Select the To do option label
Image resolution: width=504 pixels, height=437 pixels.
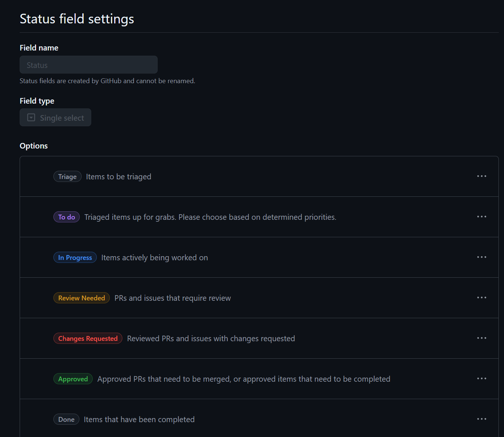tap(67, 217)
